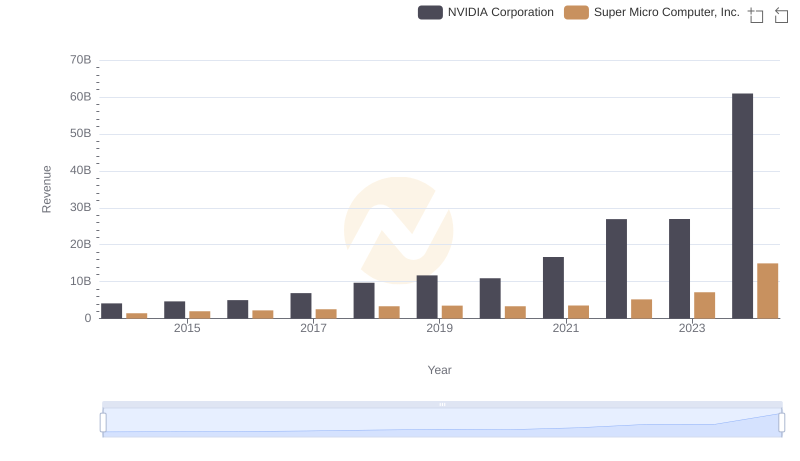Click the tallest NVIDIA bar for 2024
The width and height of the screenshot is (800, 461).
[x=742, y=206]
